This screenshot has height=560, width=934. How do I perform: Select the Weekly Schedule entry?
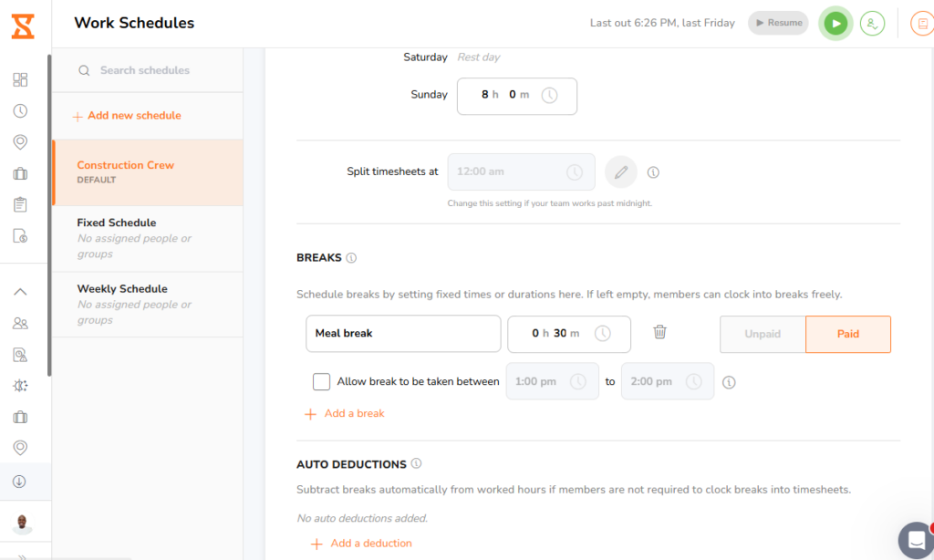pyautogui.click(x=148, y=305)
